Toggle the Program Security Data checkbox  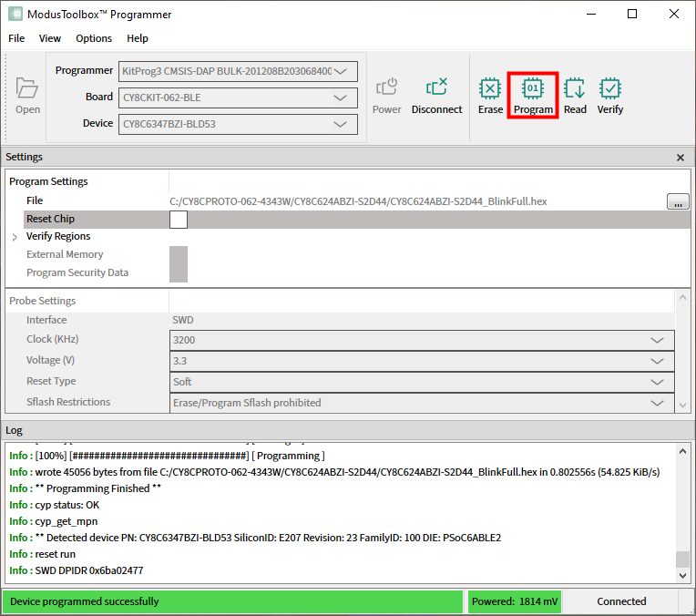(179, 272)
